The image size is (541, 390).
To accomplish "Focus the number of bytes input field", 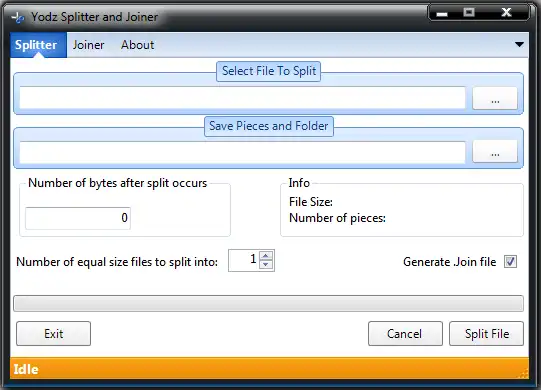I will pyautogui.click(x=78, y=218).
